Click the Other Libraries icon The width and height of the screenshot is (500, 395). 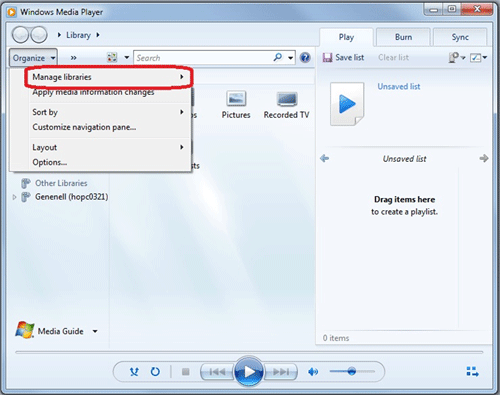(x=26, y=183)
